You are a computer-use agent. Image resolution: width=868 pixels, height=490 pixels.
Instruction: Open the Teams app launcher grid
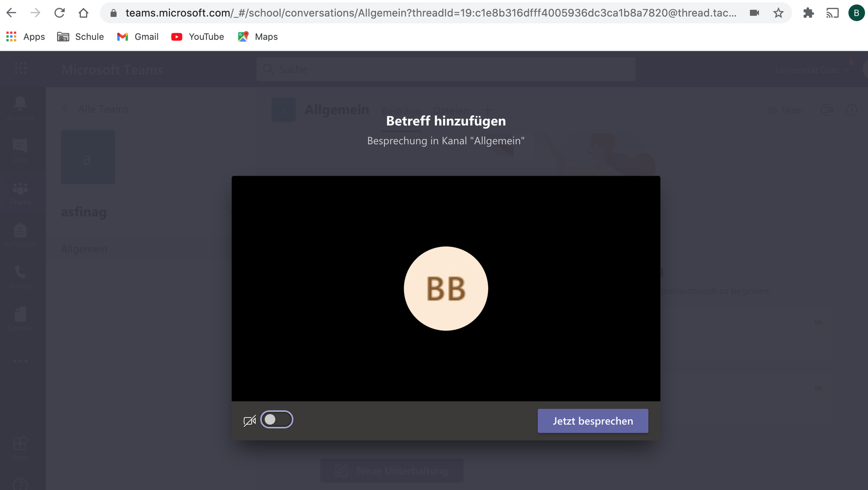pos(20,69)
